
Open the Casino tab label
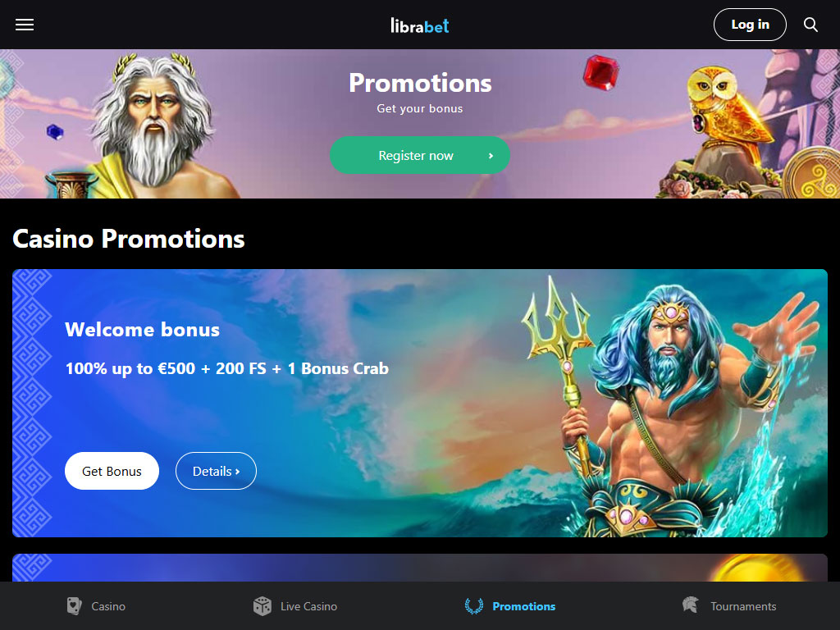coord(108,606)
